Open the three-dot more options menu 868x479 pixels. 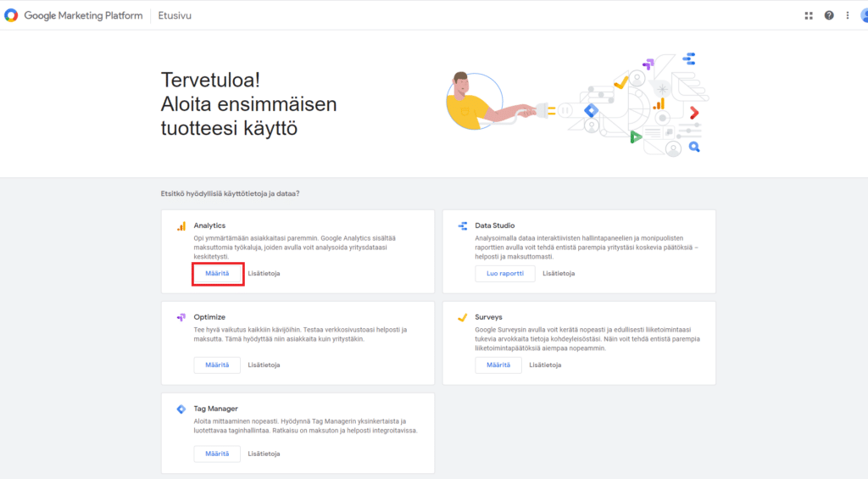(x=847, y=15)
